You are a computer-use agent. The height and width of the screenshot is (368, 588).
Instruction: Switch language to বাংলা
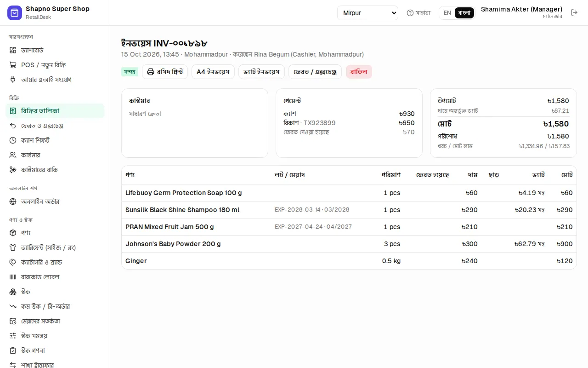[464, 13]
